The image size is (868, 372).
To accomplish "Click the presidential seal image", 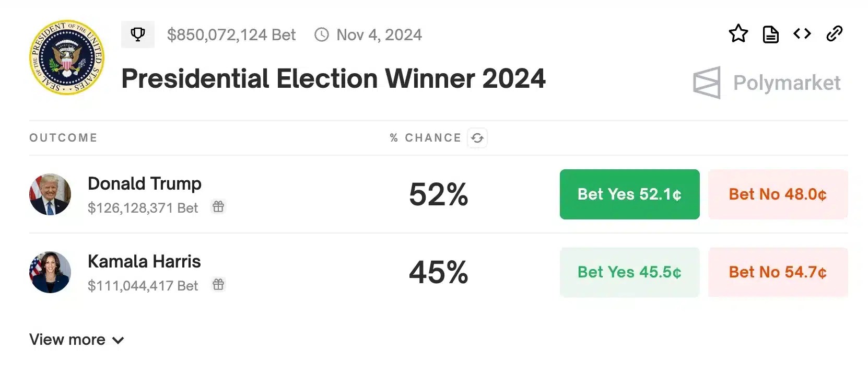I will pyautogui.click(x=67, y=57).
